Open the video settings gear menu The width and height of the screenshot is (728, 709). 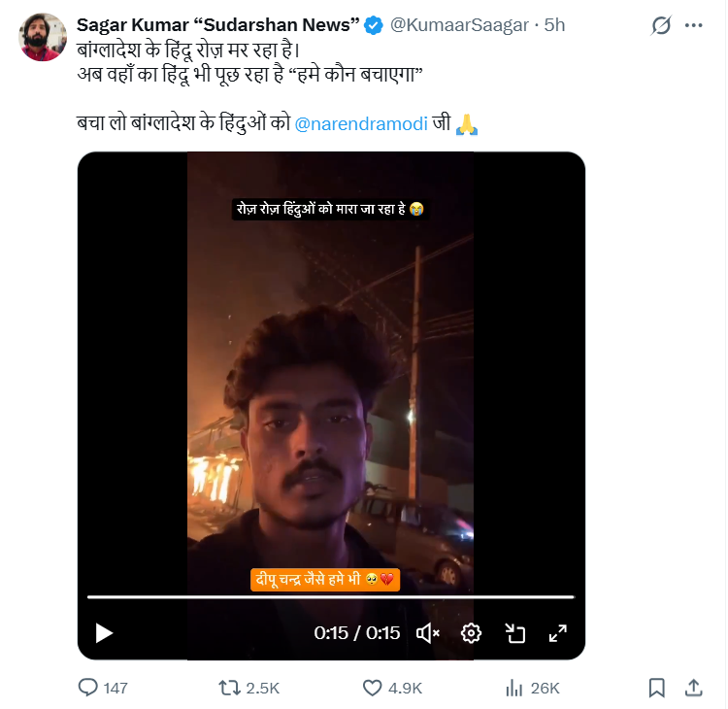coord(472,633)
